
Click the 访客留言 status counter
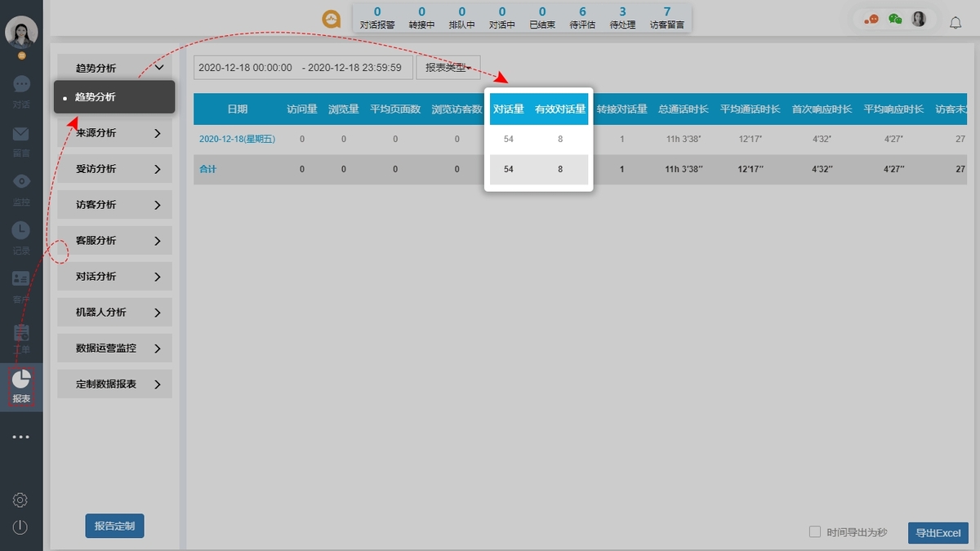pyautogui.click(x=667, y=17)
